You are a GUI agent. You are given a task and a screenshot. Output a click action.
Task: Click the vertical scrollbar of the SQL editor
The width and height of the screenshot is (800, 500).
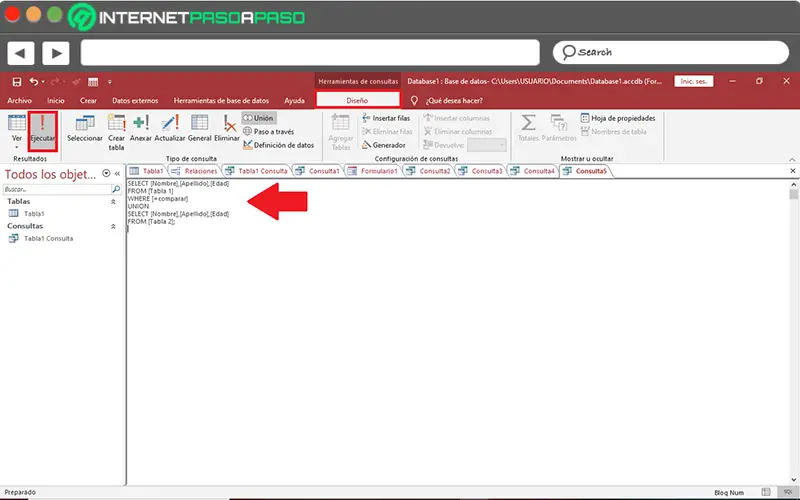pos(793,332)
